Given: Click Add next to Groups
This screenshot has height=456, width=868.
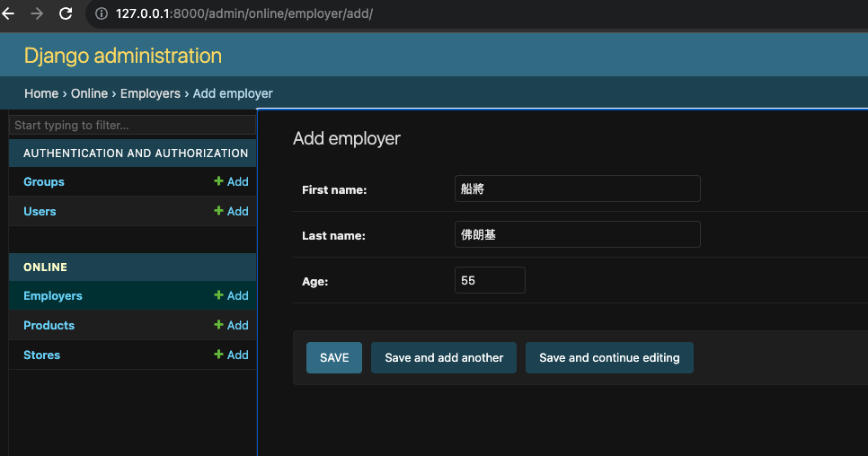Looking at the screenshot, I should [231, 181].
